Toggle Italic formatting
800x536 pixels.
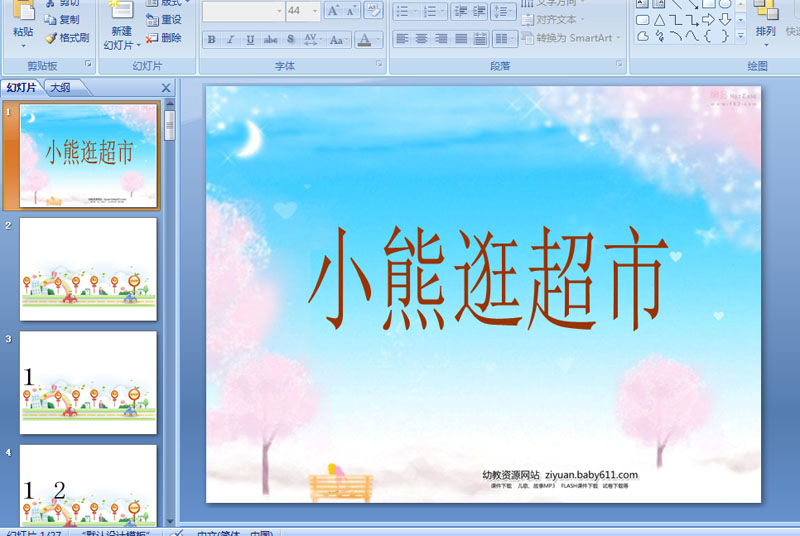pos(231,39)
